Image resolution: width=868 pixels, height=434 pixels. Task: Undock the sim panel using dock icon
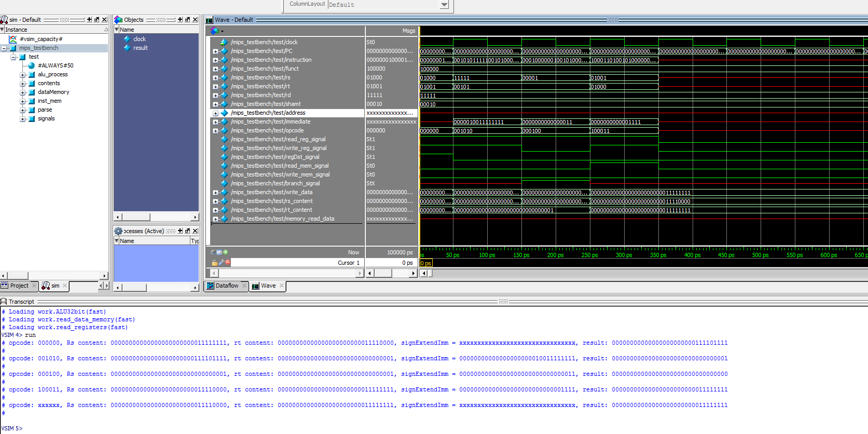click(x=97, y=20)
